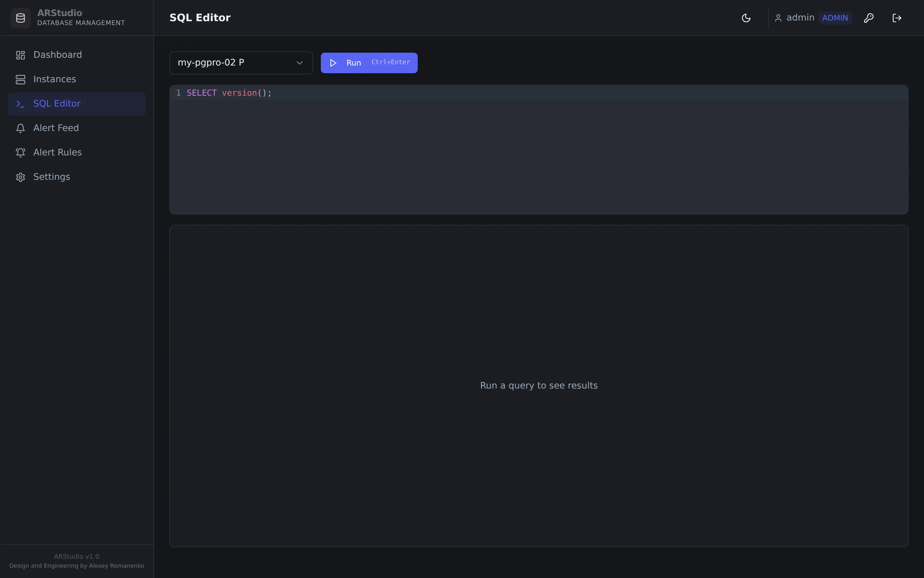The image size is (924, 578).
Task: Click the SQL Editor page heading
Action: coord(200,18)
